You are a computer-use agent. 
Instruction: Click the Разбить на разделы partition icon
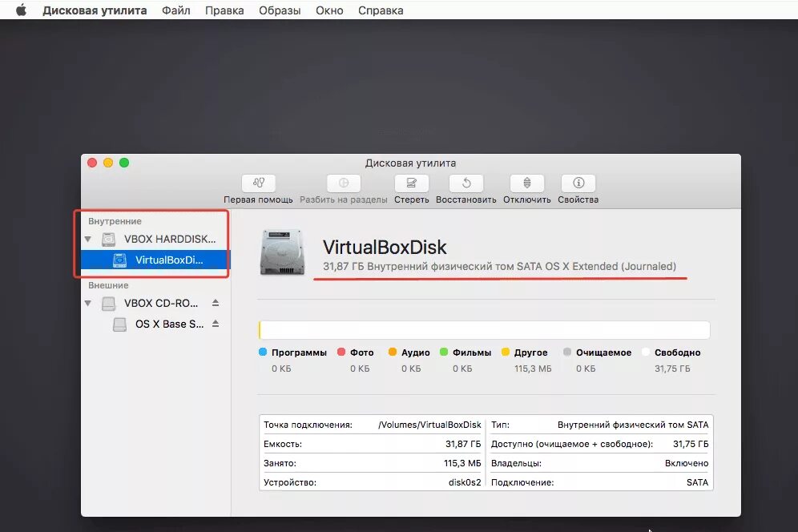pyautogui.click(x=344, y=183)
